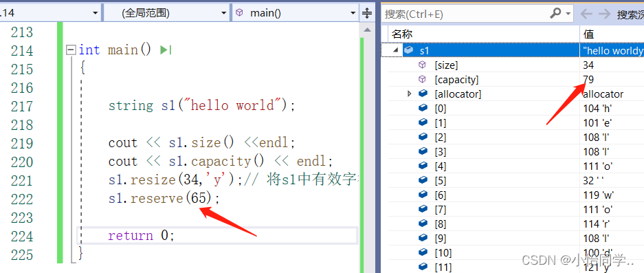This screenshot has width=644, height=273.
Task: Click the [capacity] property cube icon
Action: click(x=422, y=79)
